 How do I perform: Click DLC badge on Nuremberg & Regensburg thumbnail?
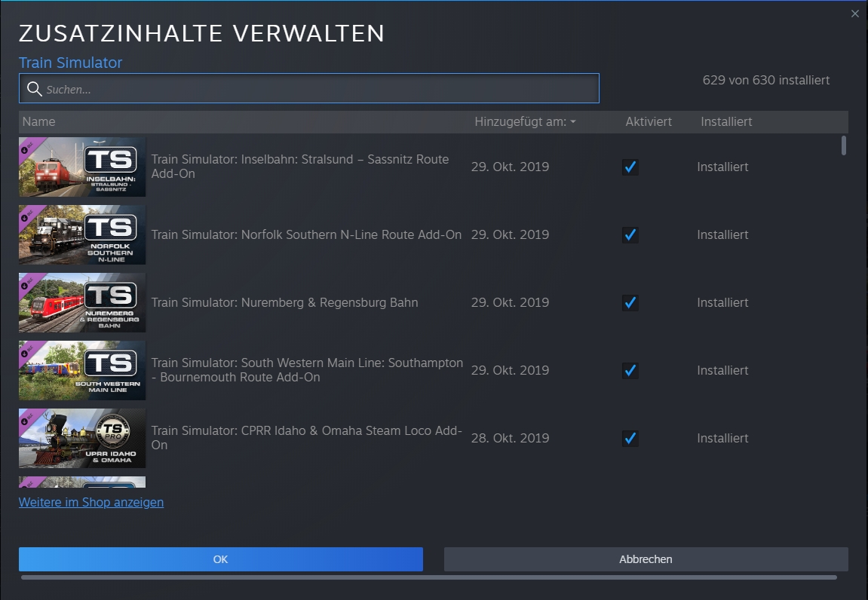[28, 283]
